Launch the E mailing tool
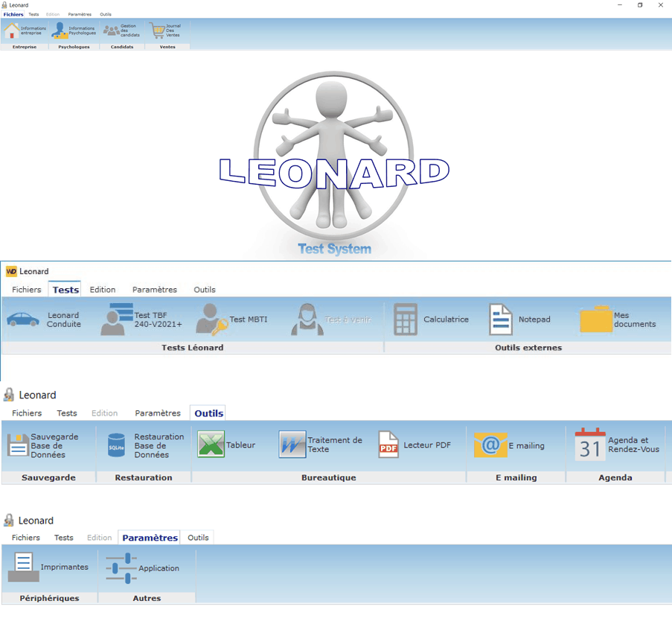The height and width of the screenshot is (639, 672). tap(510, 444)
